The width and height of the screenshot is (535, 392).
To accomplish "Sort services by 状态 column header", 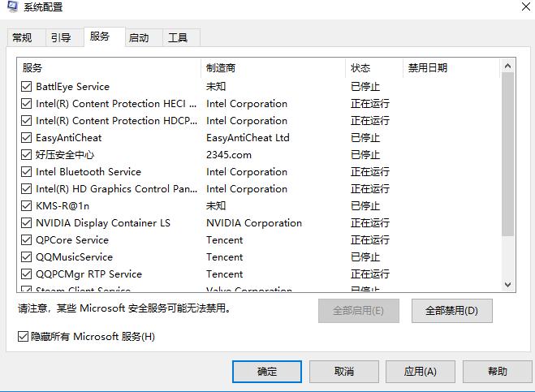I will tap(373, 68).
